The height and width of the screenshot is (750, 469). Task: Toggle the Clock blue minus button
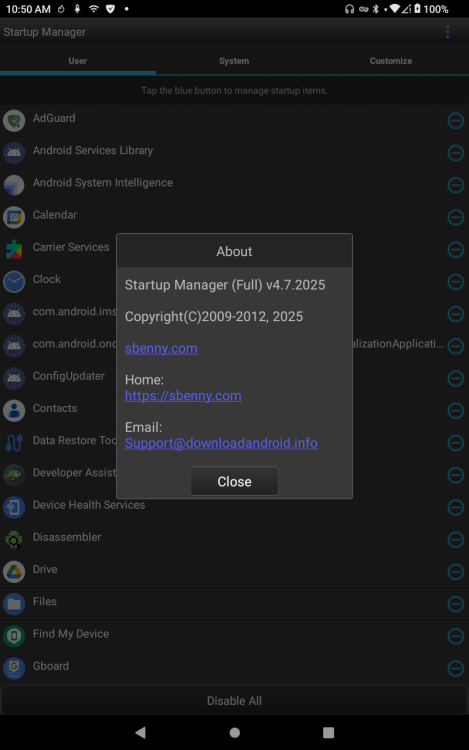click(456, 282)
